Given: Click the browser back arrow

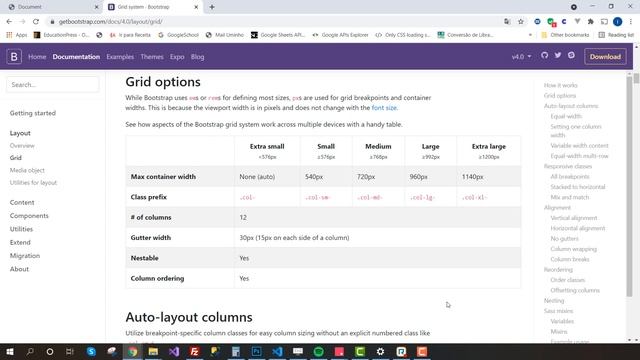Looking at the screenshot, I should 9,22.
